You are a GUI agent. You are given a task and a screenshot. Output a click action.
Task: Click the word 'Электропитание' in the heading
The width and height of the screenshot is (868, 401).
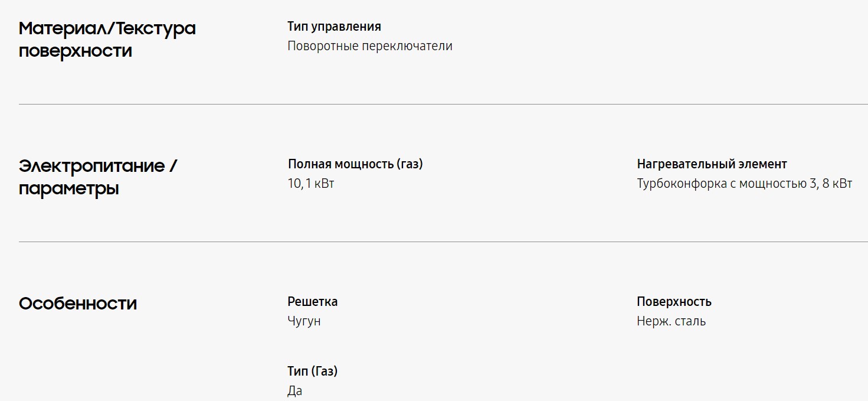click(91, 166)
